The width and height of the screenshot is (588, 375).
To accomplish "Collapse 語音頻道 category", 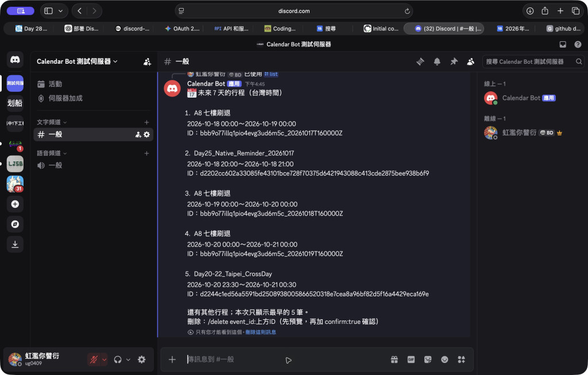I will pos(52,153).
